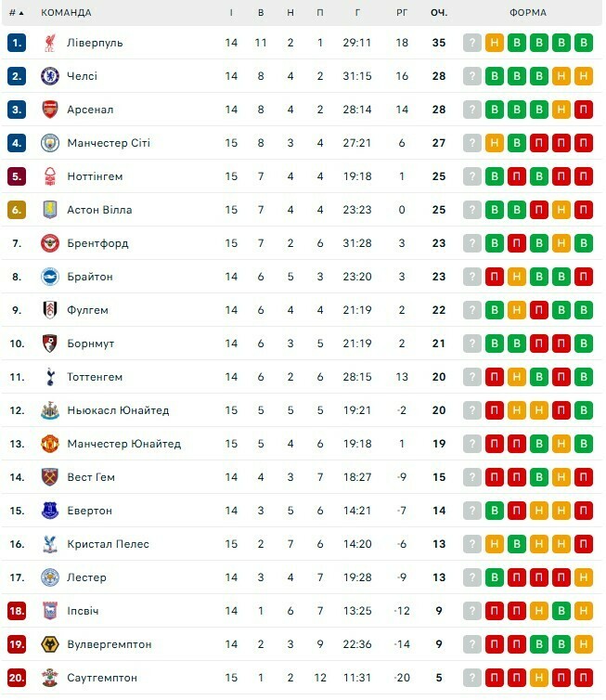The width and height of the screenshot is (606, 700).
Task: Click the Everton club crest icon
Action: click(x=49, y=511)
